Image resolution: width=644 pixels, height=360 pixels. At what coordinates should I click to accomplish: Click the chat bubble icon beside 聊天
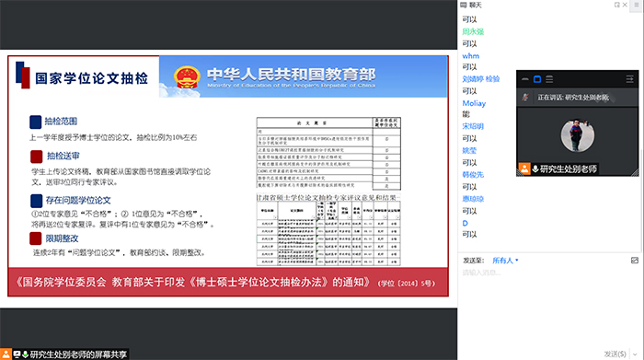pos(464,5)
